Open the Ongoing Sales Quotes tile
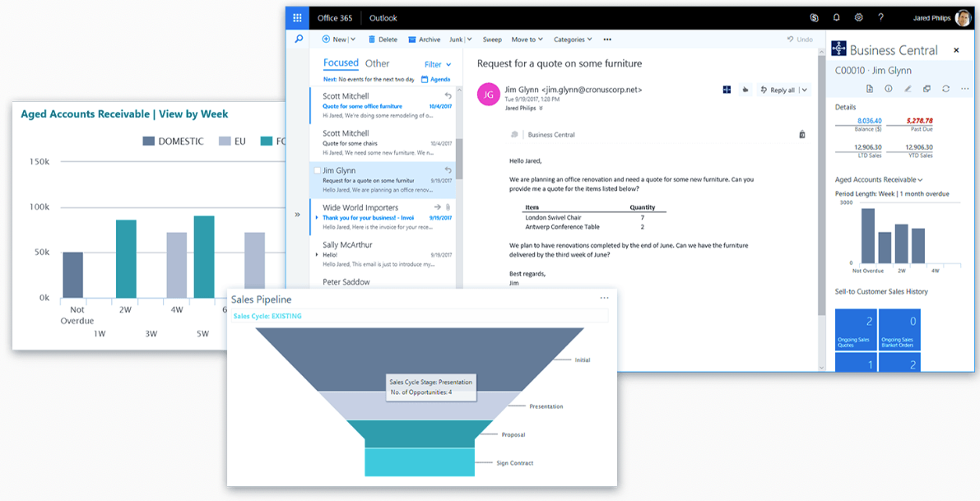 pyautogui.click(x=856, y=329)
